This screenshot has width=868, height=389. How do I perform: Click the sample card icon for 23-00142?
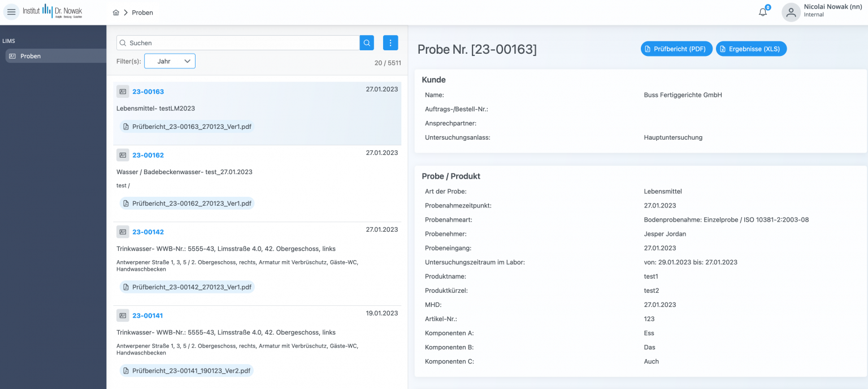tap(123, 232)
